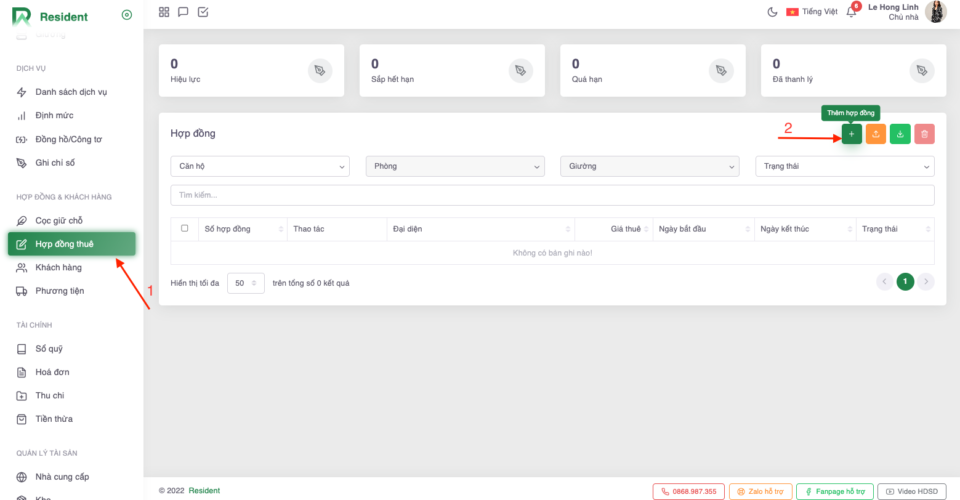Expand the Trạng thái dropdown filter
Screen dimensions: 960x500
[844, 166]
